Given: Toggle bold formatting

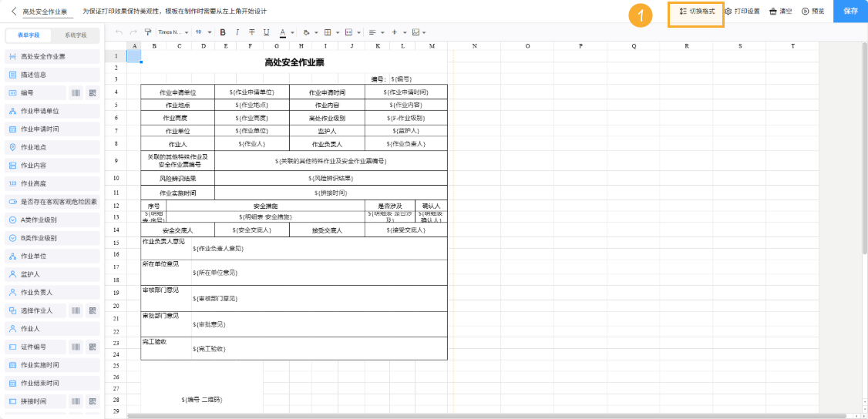Looking at the screenshot, I should (223, 32).
